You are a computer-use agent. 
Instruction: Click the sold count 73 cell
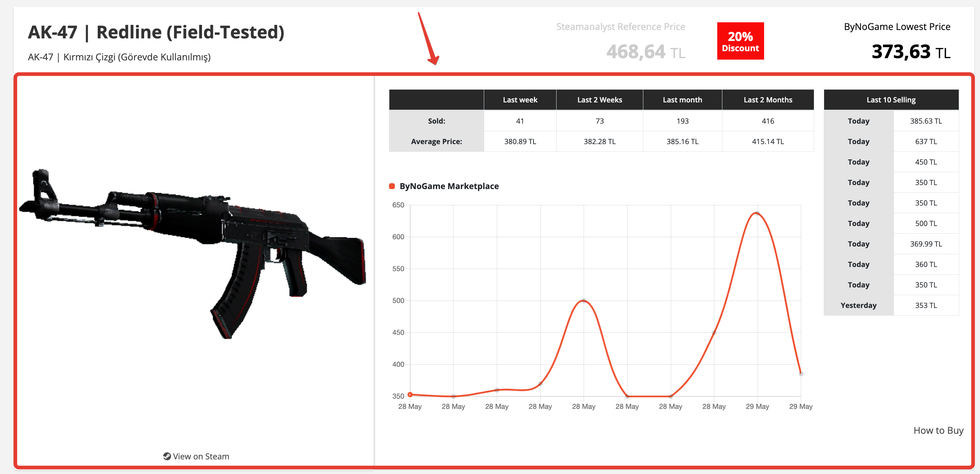(x=599, y=121)
